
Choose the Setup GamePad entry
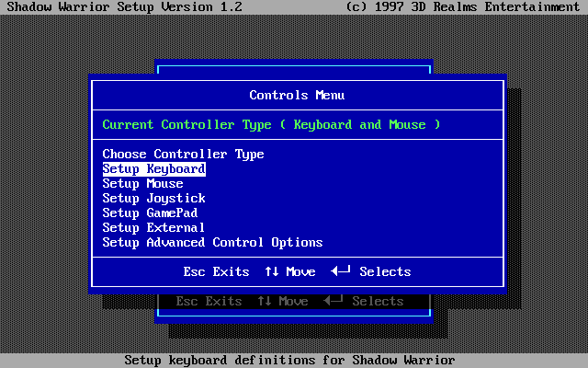(x=150, y=213)
